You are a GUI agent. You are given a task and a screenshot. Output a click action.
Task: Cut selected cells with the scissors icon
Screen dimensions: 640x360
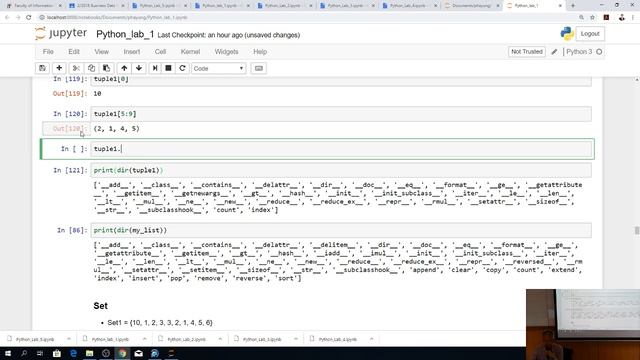pos(76,68)
